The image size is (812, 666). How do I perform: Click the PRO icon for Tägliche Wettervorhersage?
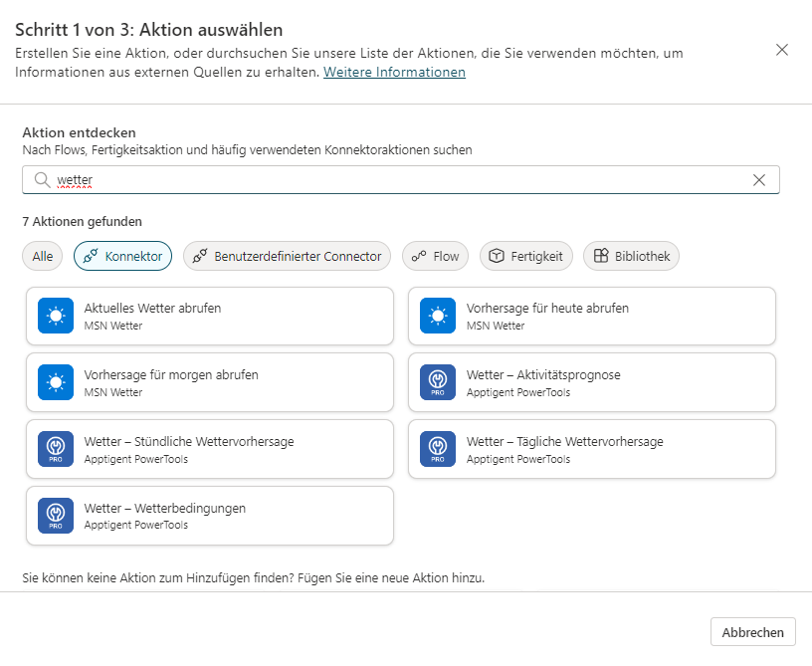click(x=438, y=450)
